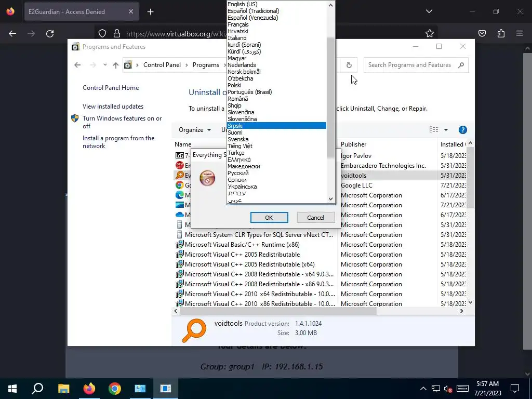Select Google Chrome program row icon

[179, 185]
